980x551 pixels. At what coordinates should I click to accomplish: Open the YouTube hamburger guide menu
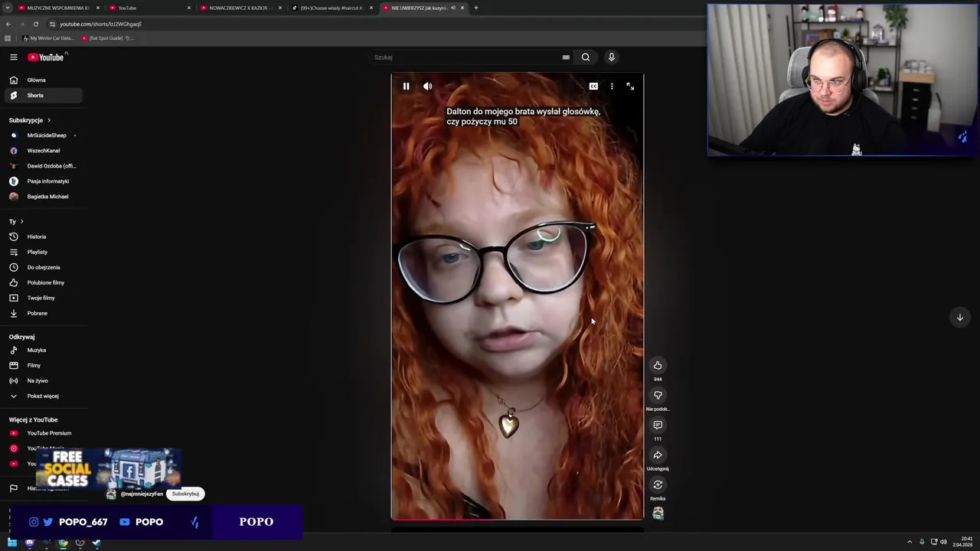coord(13,57)
